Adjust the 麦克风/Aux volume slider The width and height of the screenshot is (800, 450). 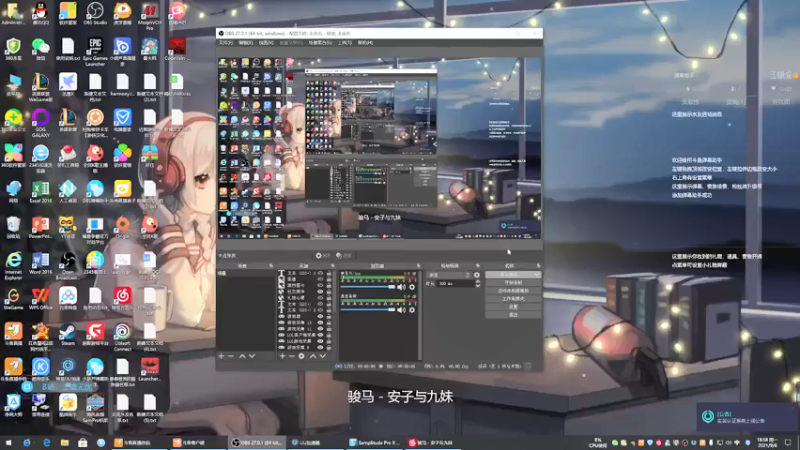(368, 287)
